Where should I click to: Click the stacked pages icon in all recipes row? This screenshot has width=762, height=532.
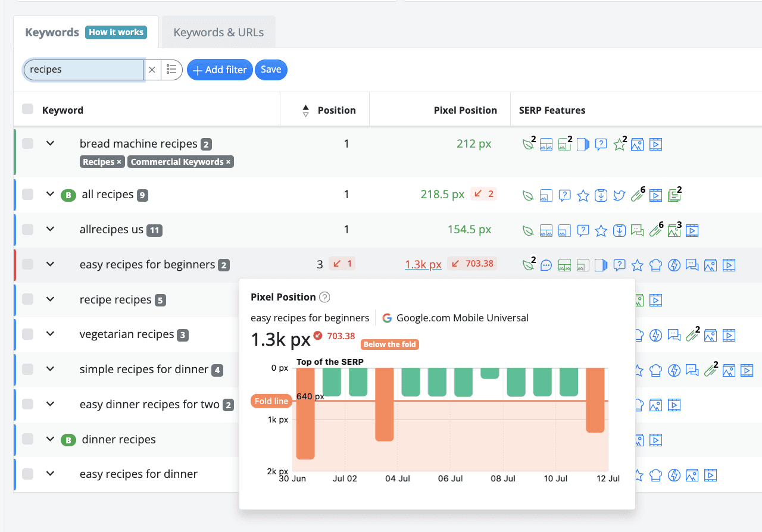pyautogui.click(x=674, y=195)
